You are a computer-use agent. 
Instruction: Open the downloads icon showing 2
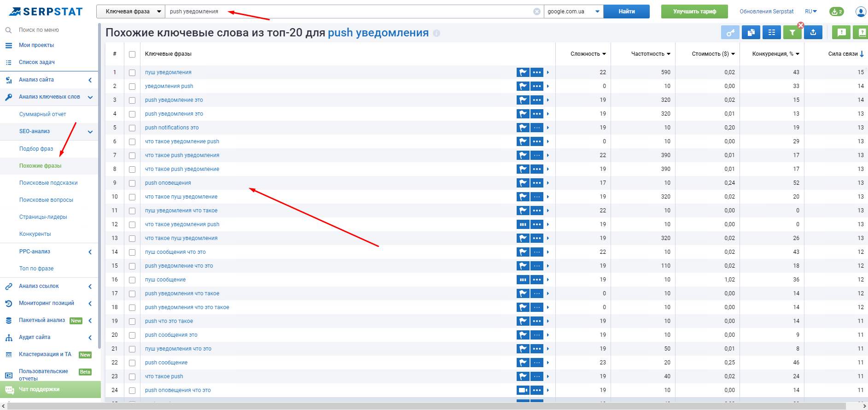(836, 12)
